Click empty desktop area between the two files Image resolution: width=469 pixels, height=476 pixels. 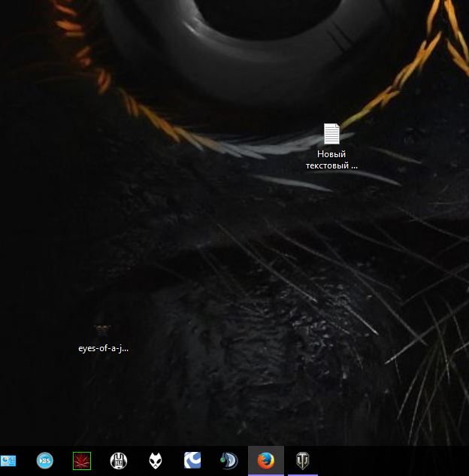pos(218,248)
